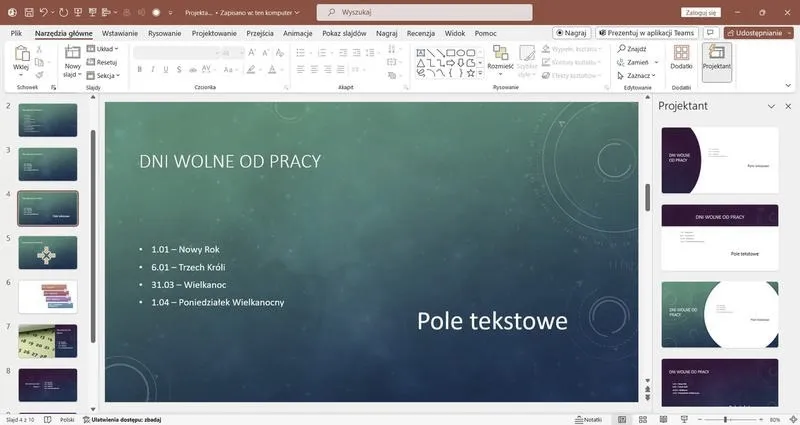800x425 pixels.
Task: Click the numbered list icon
Action: pyautogui.click(x=322, y=53)
